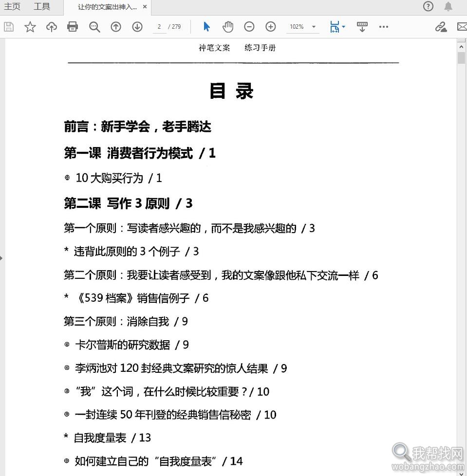Zoom out with the minus button
467x476 pixels.
(x=249, y=27)
